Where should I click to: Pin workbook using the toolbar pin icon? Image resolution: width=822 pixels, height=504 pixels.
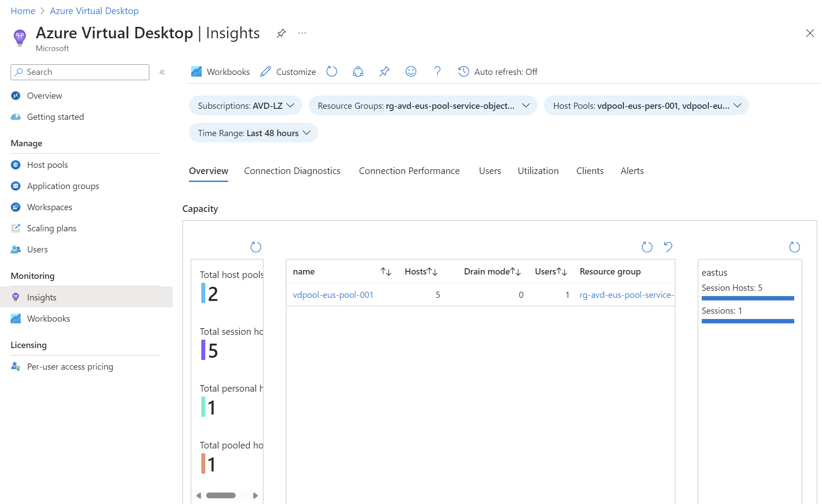pos(385,71)
